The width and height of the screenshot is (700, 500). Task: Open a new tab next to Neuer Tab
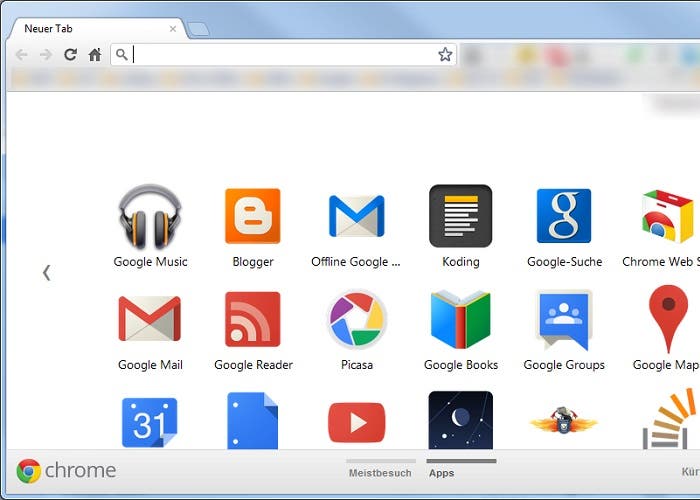(x=199, y=29)
